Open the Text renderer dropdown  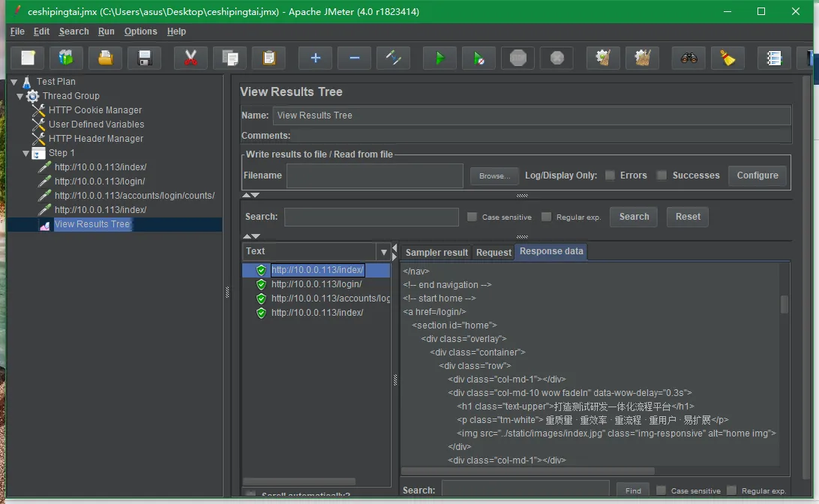pos(384,252)
